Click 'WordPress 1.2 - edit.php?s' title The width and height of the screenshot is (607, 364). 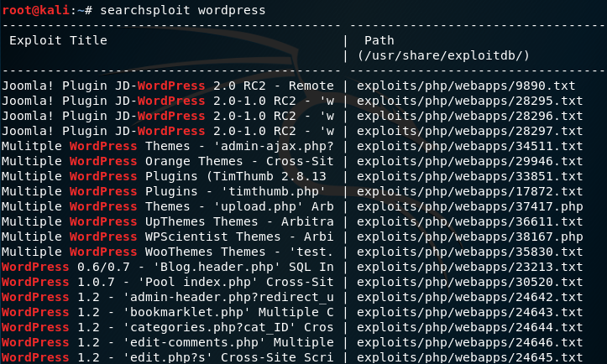click(x=168, y=357)
